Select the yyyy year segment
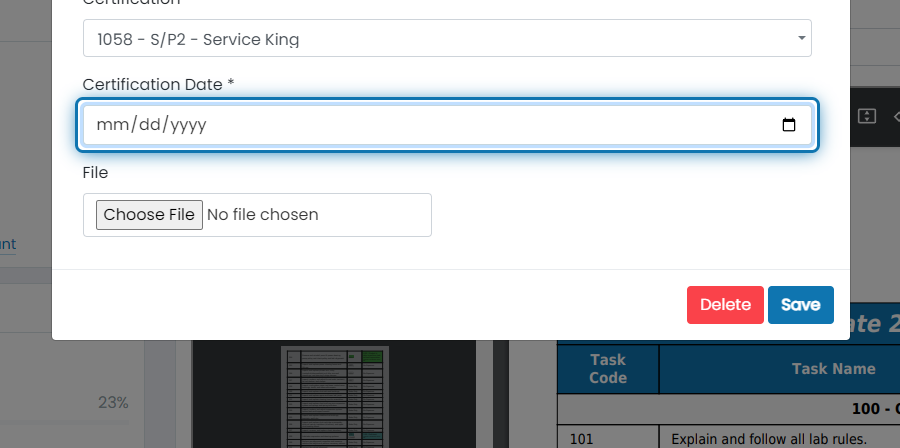Screen dimensions: 900x448 [188, 124]
